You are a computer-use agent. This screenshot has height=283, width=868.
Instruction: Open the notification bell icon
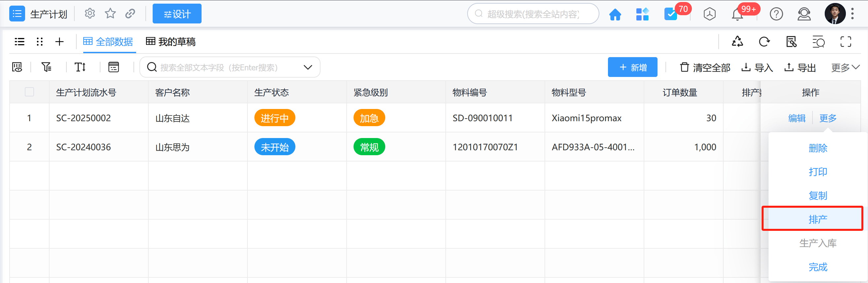click(x=737, y=15)
